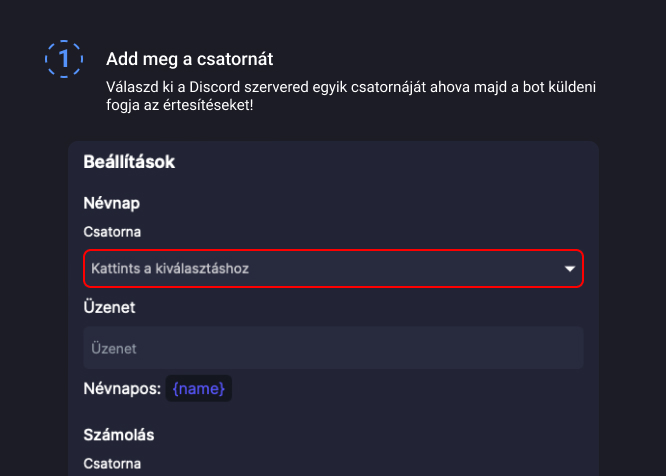Click the 'Add meg a csatornát' heading
666x476 pixels.
[189, 59]
